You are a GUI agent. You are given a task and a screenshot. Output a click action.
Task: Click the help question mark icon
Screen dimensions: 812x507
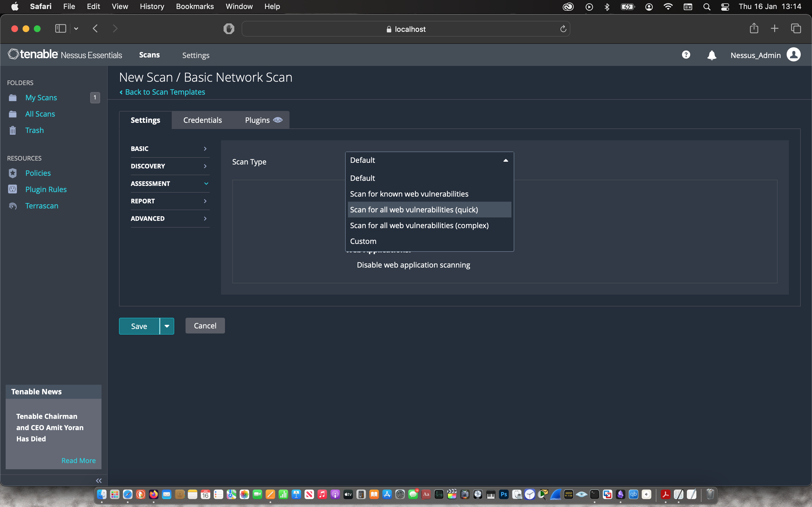[686, 55]
